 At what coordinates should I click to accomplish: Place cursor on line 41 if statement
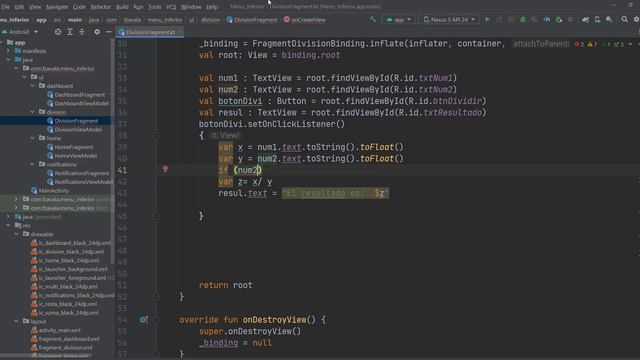240,170
